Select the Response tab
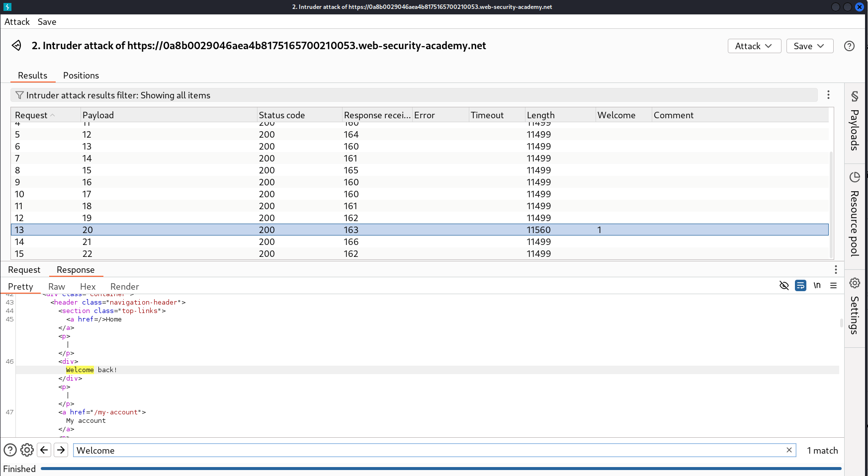This screenshot has height=476, width=868. pos(76,270)
